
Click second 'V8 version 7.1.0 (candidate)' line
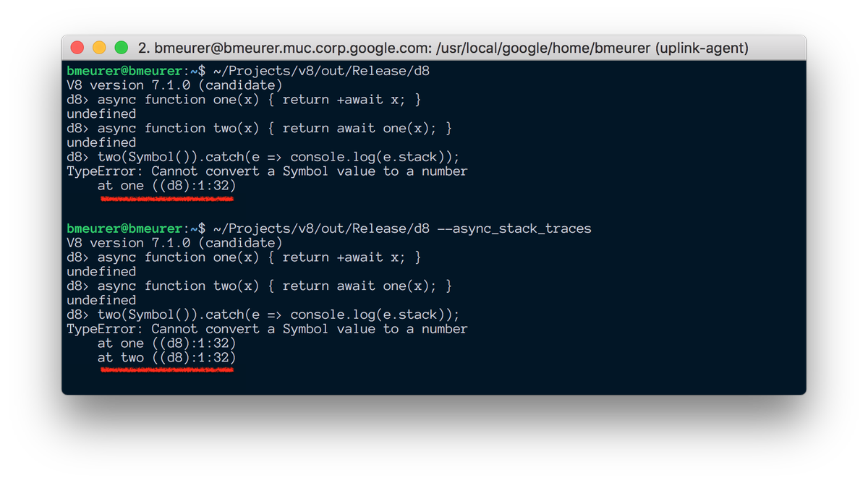coord(174,243)
